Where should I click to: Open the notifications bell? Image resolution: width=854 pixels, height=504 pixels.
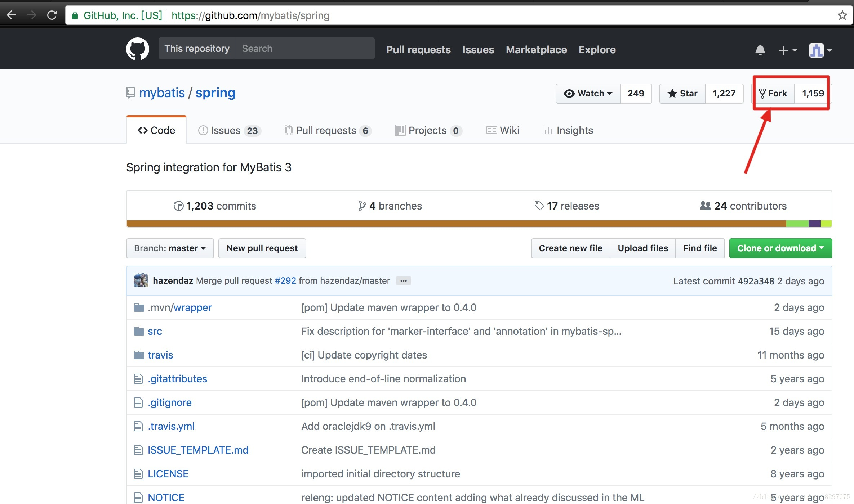(x=760, y=50)
